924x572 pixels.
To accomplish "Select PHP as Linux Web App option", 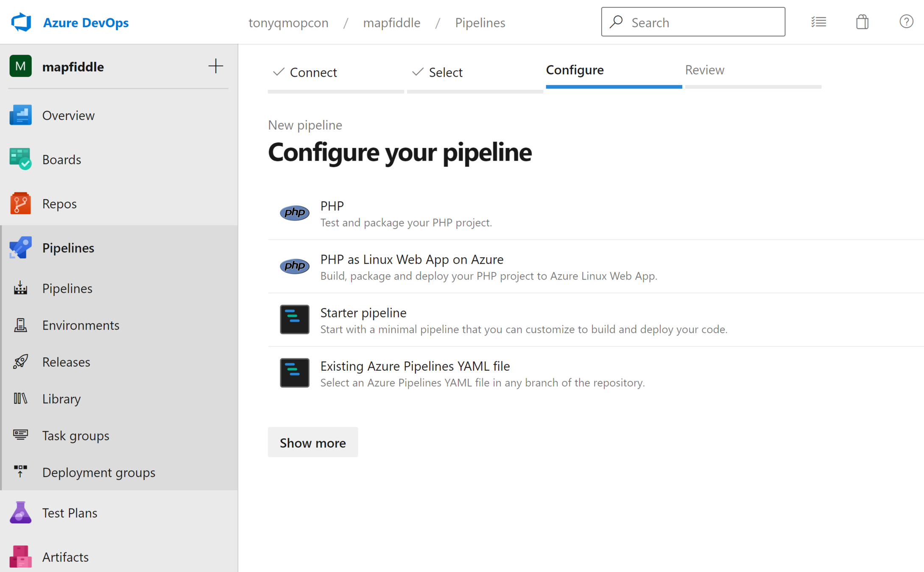I will click(x=411, y=259).
